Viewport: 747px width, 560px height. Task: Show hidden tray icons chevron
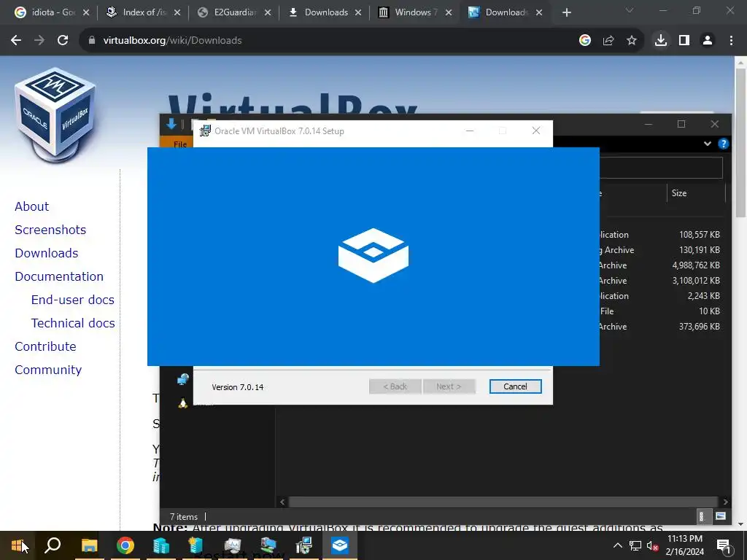tap(617, 545)
